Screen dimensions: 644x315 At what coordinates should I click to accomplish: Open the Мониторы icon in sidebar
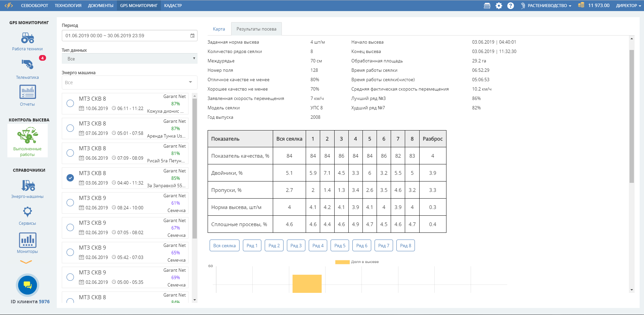pyautogui.click(x=28, y=240)
